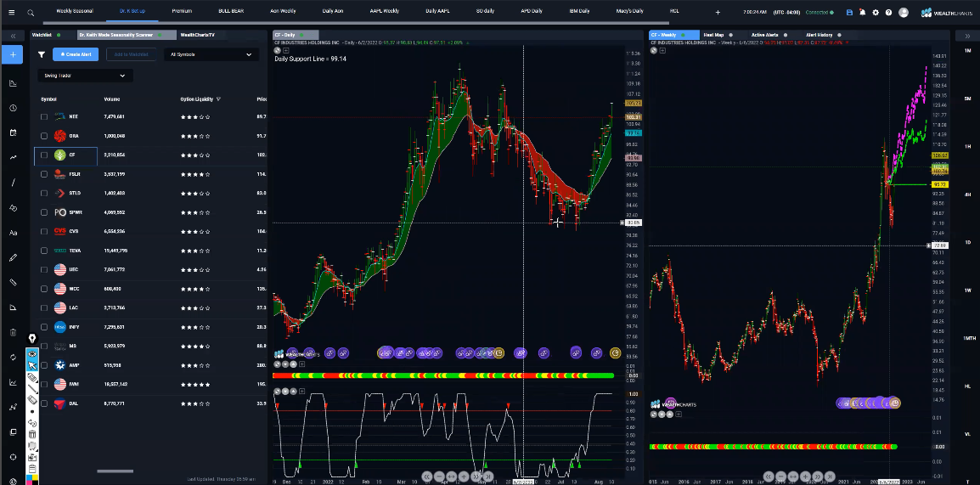The height and width of the screenshot is (485, 980).
Task: Select the FSLR row in scanner
Action: [150, 174]
